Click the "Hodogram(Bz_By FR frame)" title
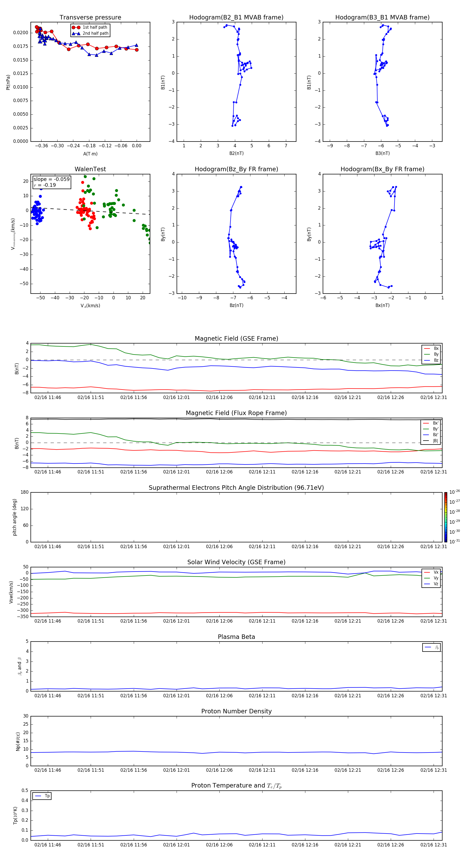473x868 pixels. [236, 169]
